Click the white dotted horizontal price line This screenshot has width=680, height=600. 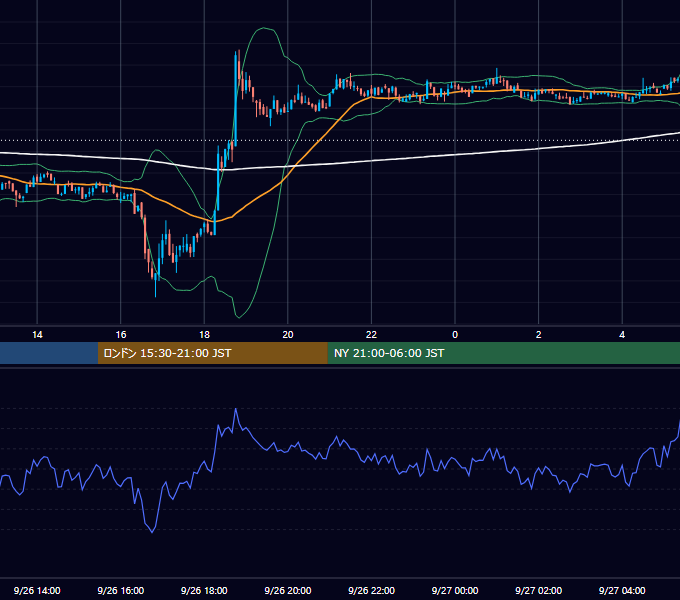[x=340, y=140]
